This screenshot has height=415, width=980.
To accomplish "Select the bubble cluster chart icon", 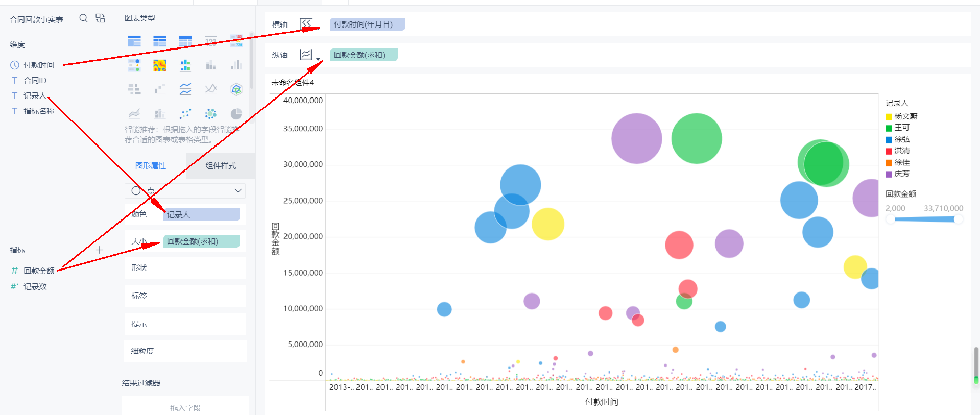I will pos(211,113).
